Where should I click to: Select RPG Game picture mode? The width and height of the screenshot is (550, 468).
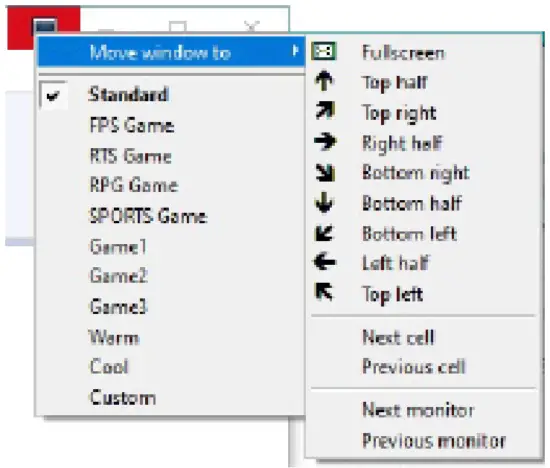134,185
